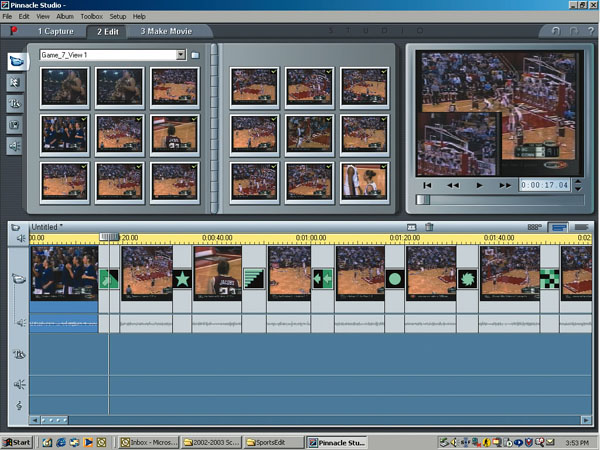
Task: Open the titles album section
Action: coord(17,103)
